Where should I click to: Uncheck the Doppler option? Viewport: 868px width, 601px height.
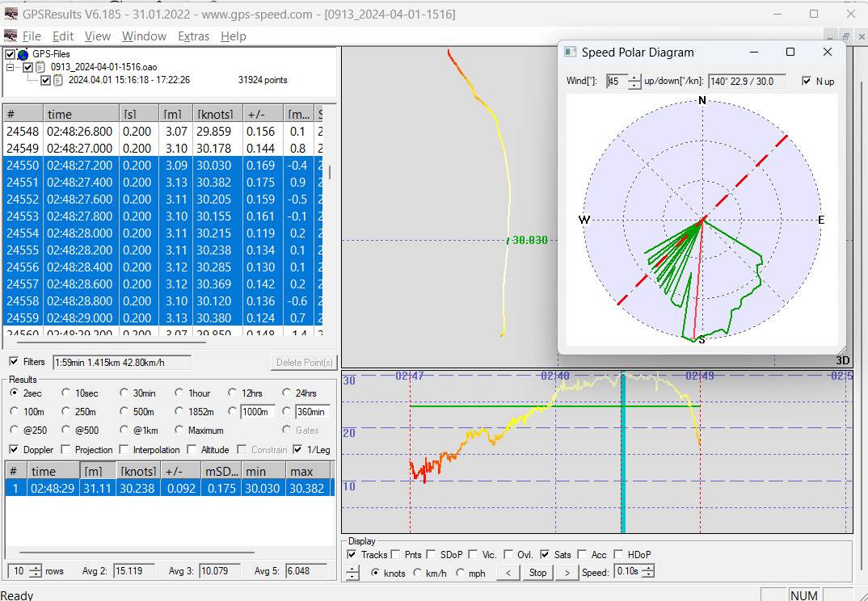[15, 450]
